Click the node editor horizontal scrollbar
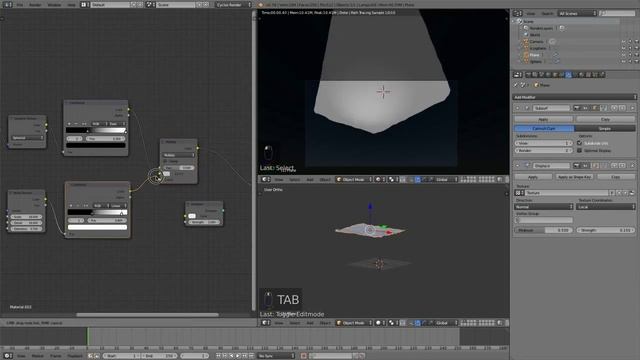Image resolution: width=640 pixels, height=360 pixels. 147,315
